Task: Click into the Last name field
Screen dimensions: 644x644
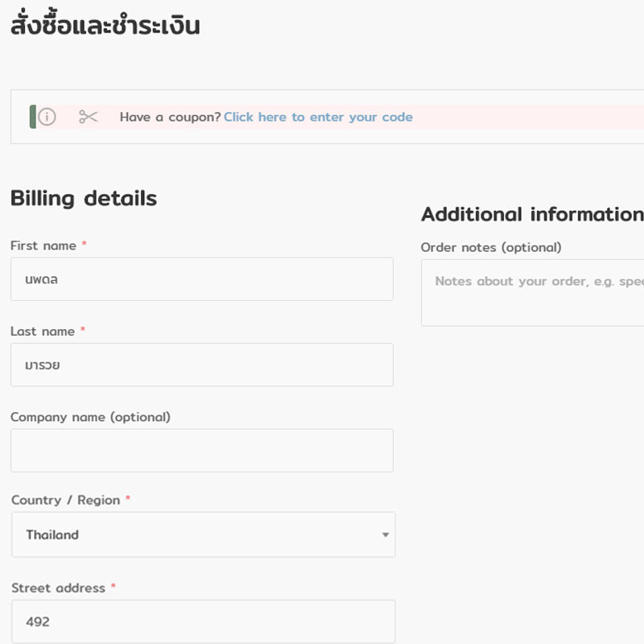Action: tap(201, 365)
